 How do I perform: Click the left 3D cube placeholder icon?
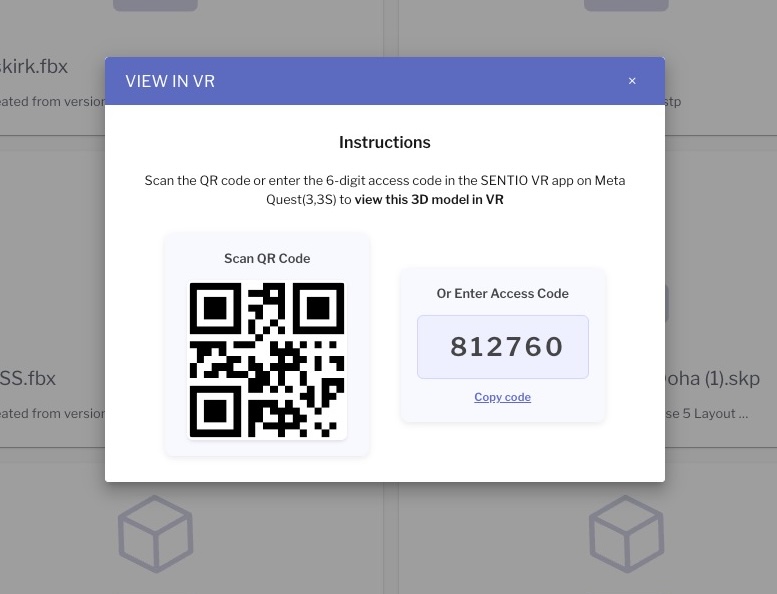coord(155,534)
